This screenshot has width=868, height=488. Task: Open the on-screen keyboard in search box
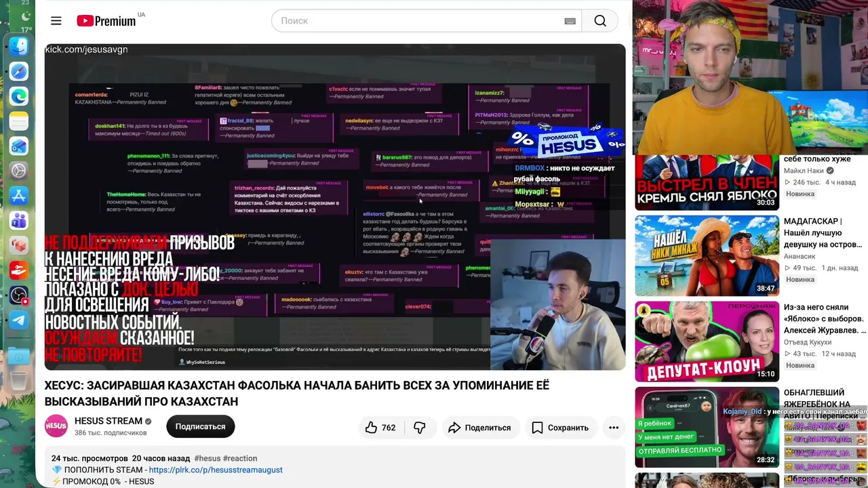tap(570, 21)
